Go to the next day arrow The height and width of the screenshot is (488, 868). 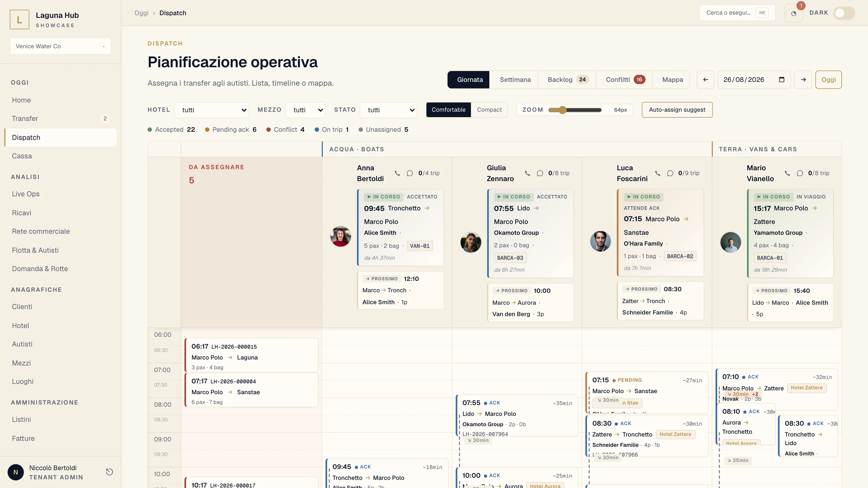pos(803,79)
